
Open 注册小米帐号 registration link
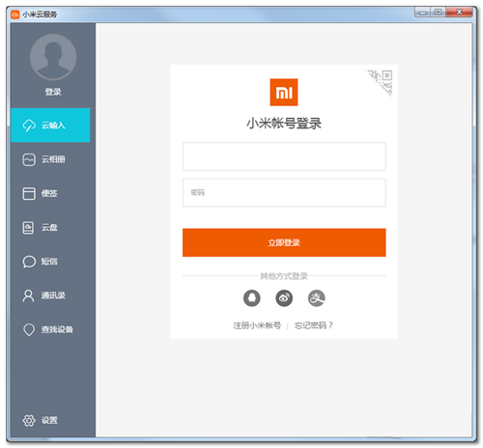(257, 325)
